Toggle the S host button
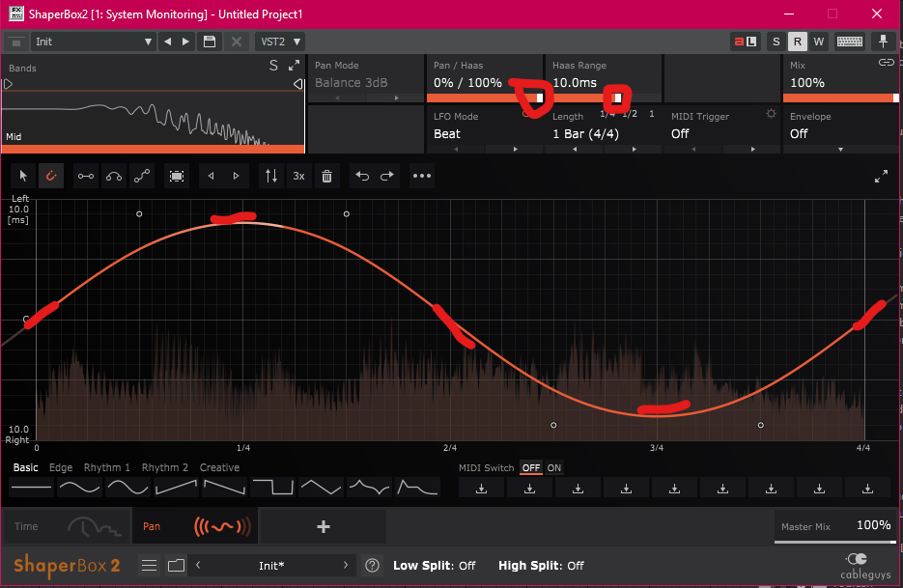The height and width of the screenshot is (588, 903). pyautogui.click(x=776, y=42)
